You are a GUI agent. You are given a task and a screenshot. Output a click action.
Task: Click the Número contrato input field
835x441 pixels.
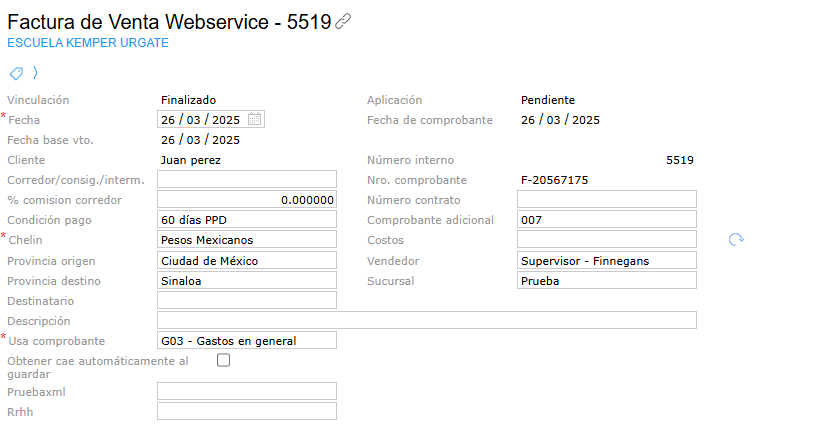click(606, 200)
